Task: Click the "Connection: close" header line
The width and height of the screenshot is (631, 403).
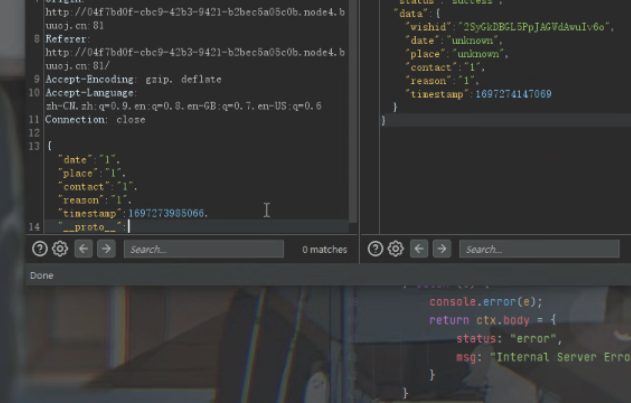Action: click(95, 120)
